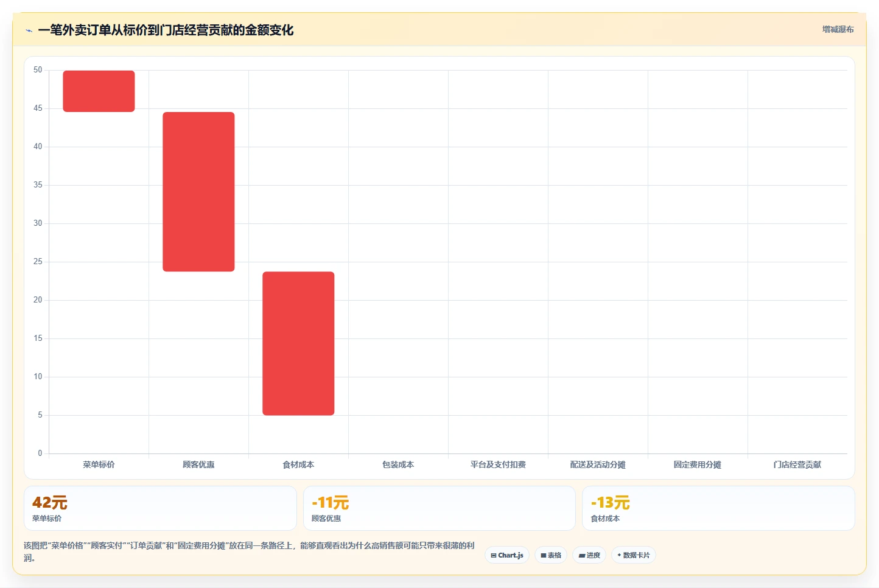This screenshot has height=588, width=879.
Task: Open the -13元 食材成本 data card
Action: click(718, 508)
